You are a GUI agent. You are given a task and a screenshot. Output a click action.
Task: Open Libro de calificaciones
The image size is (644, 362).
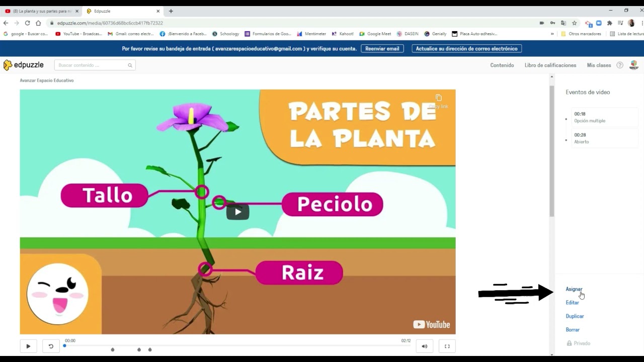(x=550, y=65)
